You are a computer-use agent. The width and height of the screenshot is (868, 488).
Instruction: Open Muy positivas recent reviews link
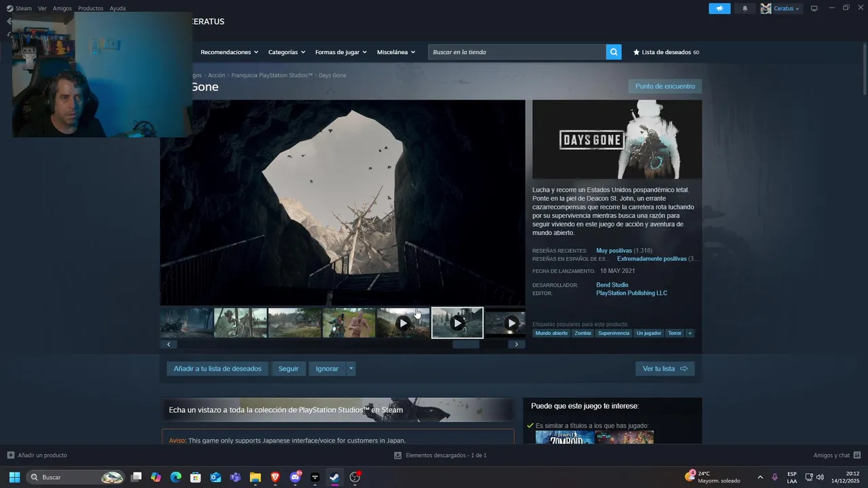point(614,251)
